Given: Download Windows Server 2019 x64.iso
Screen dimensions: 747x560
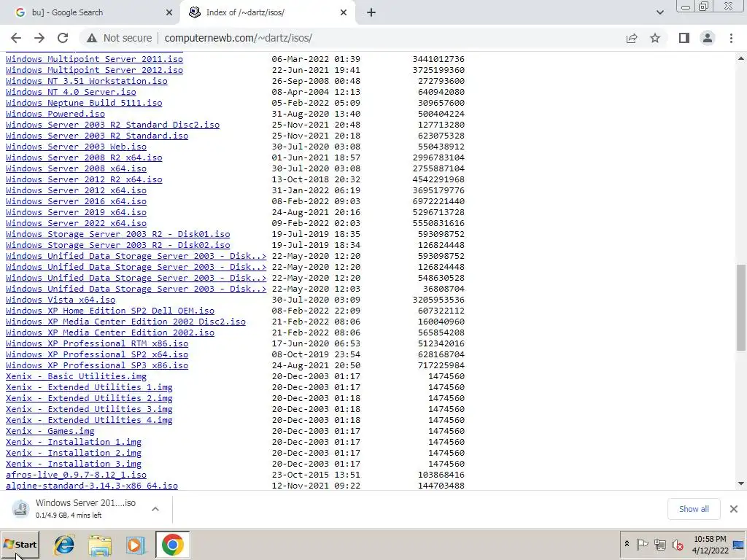Looking at the screenshot, I should [x=76, y=212].
